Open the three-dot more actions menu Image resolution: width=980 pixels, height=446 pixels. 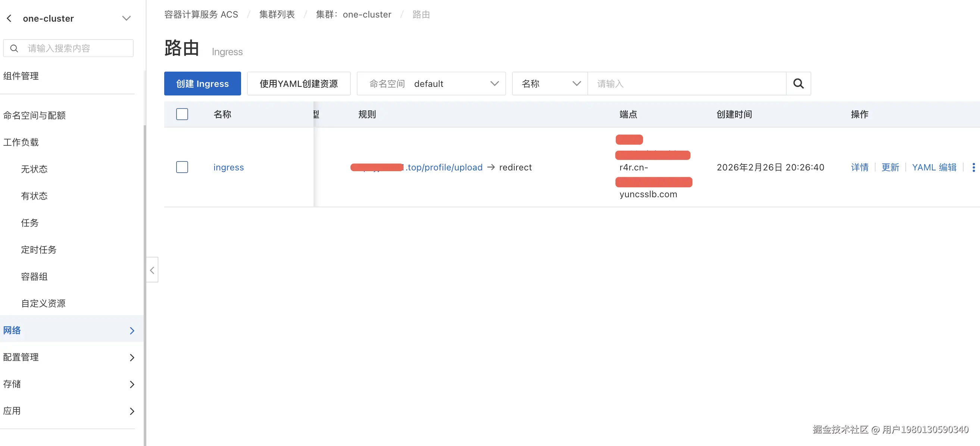pos(973,167)
